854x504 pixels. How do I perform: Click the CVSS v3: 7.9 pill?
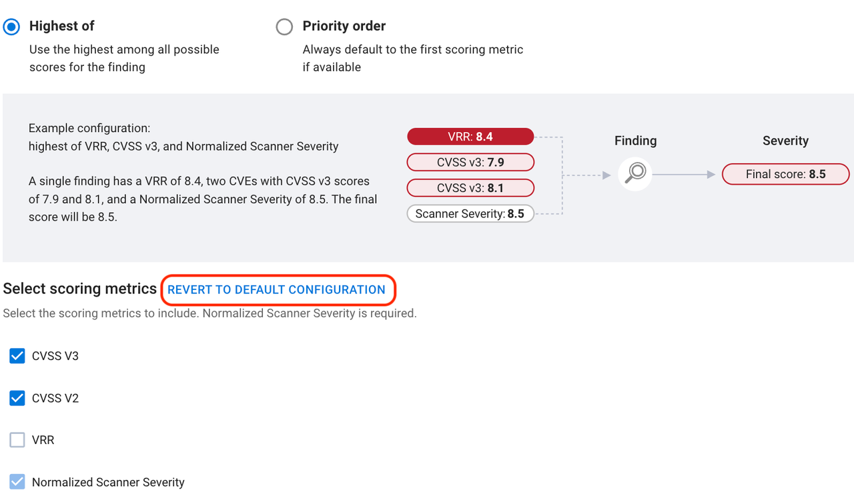coord(470,162)
